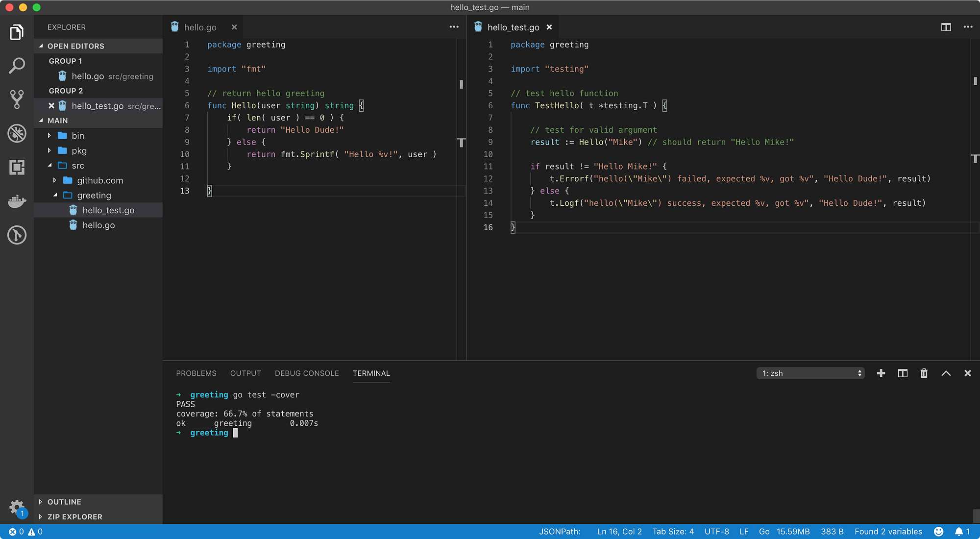Add a new terminal with the plus icon
Screen dimensions: 980x539
[x=881, y=373]
